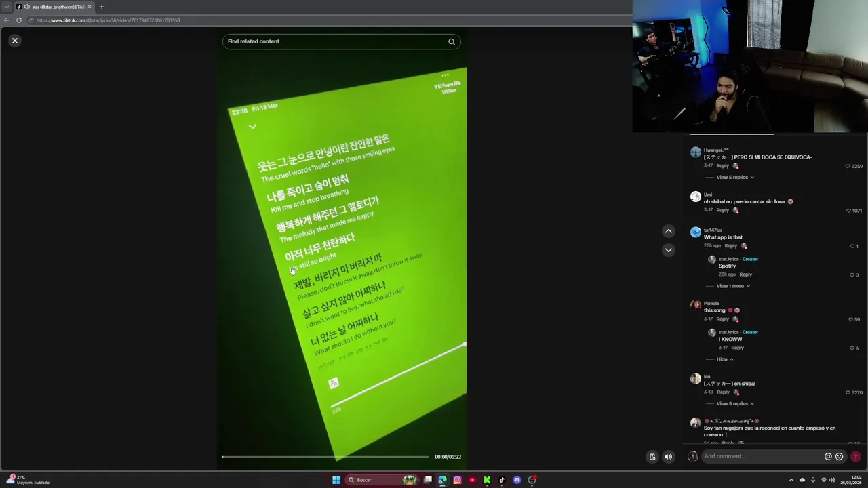Image resolution: width=868 pixels, height=488 pixels.
Task: Select the TikTok star browser tab
Action: [54, 7]
